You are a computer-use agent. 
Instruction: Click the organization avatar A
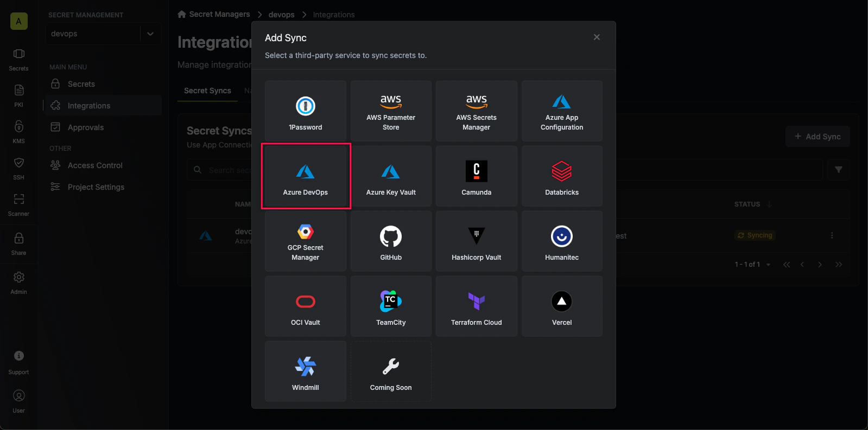tap(18, 21)
